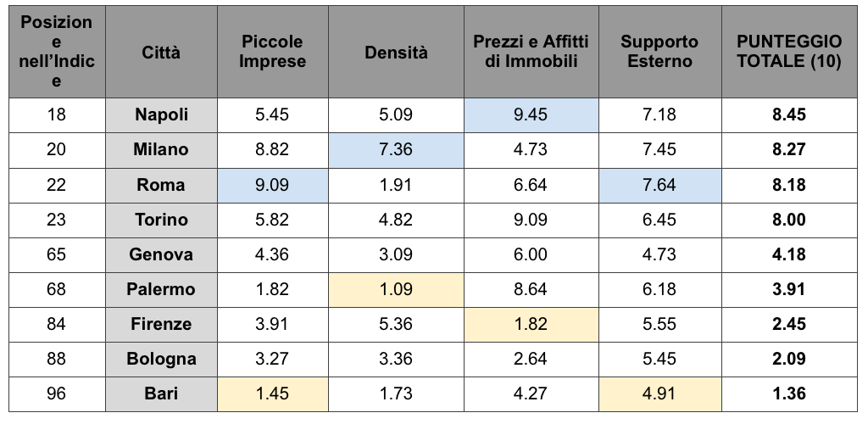Select the Bologna row label

click(x=161, y=359)
